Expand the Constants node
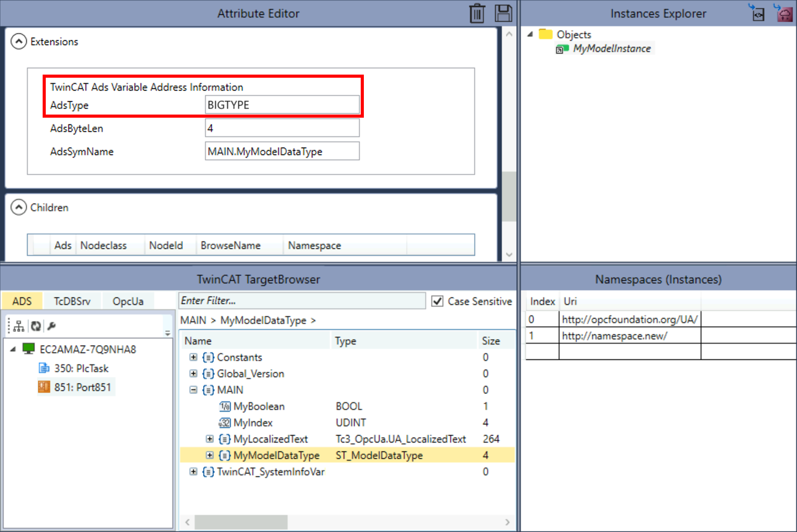 tap(193, 357)
